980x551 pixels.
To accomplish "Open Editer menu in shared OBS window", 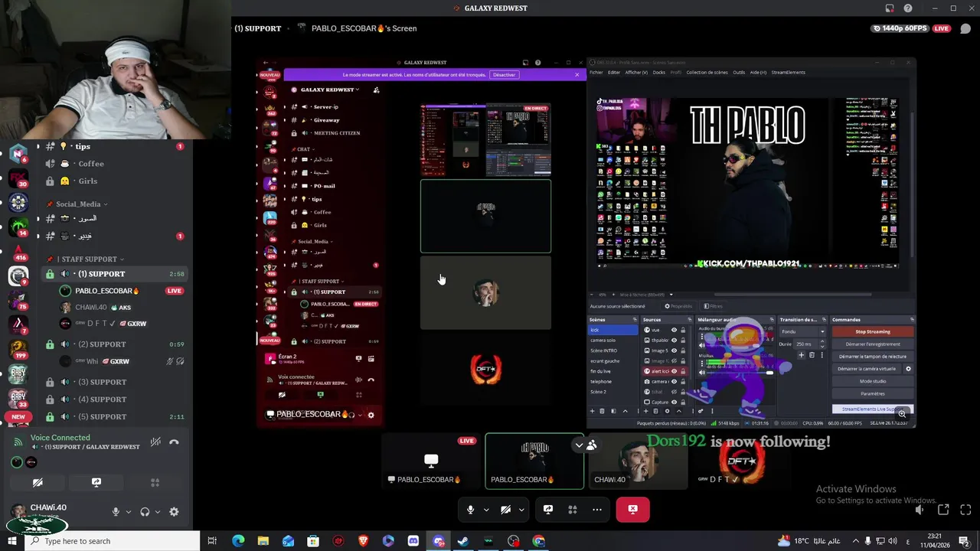I will pos(614,73).
